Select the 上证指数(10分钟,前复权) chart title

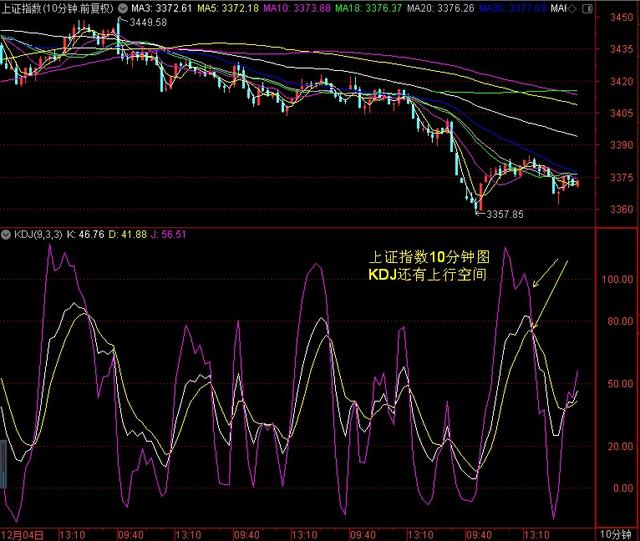(58, 8)
